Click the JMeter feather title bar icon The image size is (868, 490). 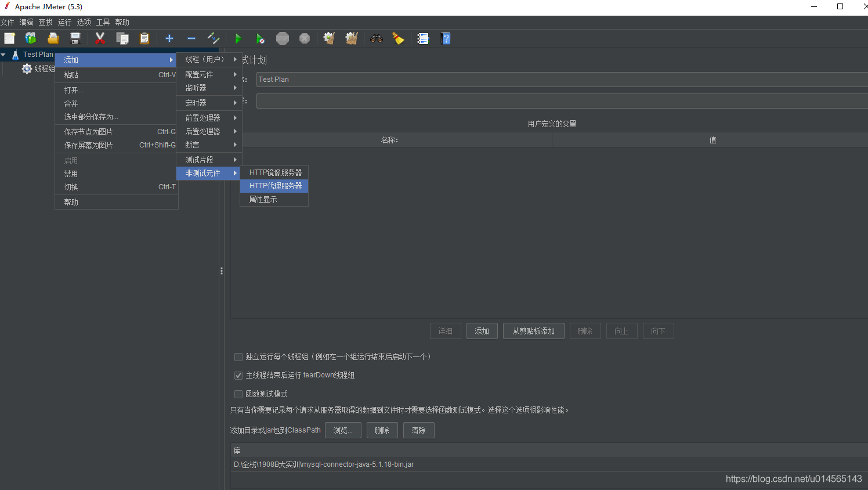(7, 6)
